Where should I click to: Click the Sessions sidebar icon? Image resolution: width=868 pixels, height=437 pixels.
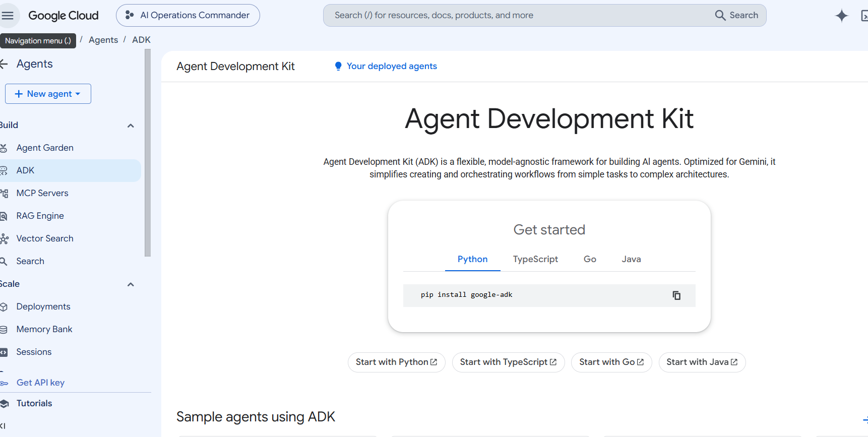coord(4,352)
